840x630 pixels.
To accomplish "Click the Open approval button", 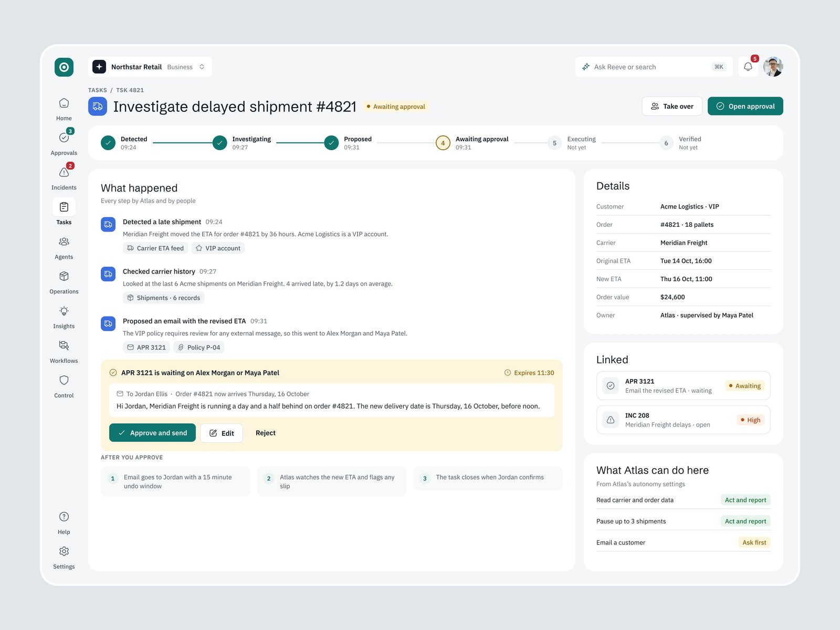I will tap(745, 106).
